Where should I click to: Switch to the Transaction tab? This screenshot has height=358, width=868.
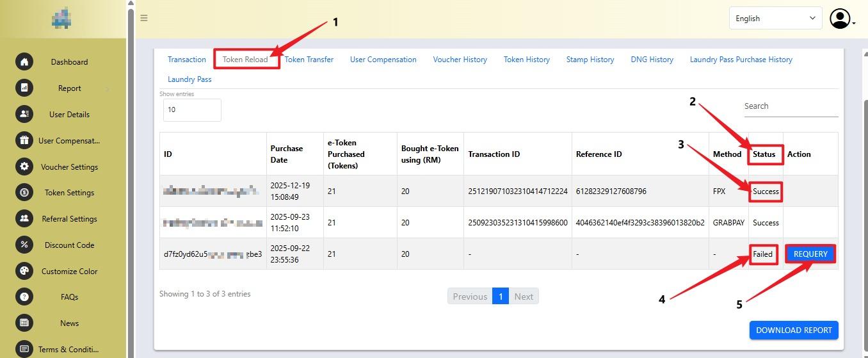(187, 60)
